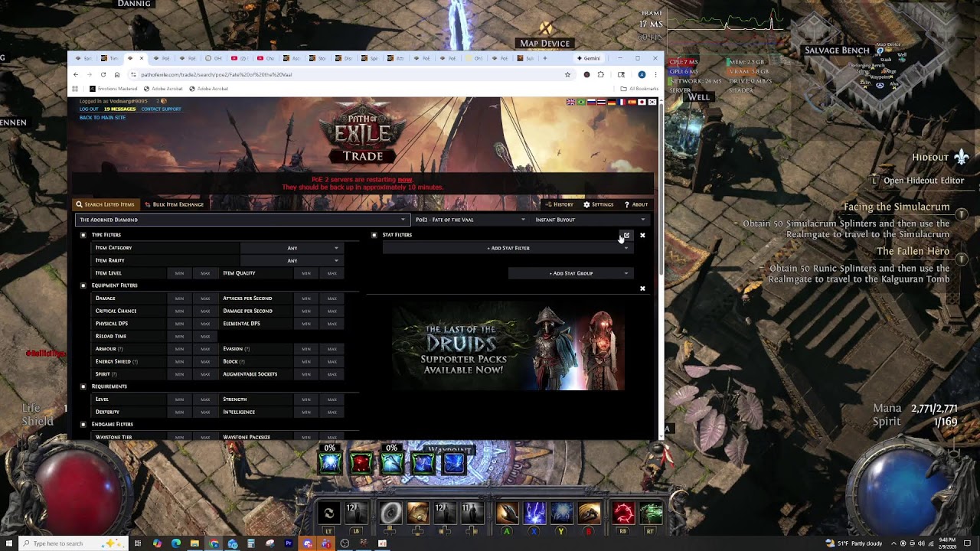Viewport: 980px width, 551px height.
Task: Toggle the Equipment Filters group checkbox
Action: 83,285
